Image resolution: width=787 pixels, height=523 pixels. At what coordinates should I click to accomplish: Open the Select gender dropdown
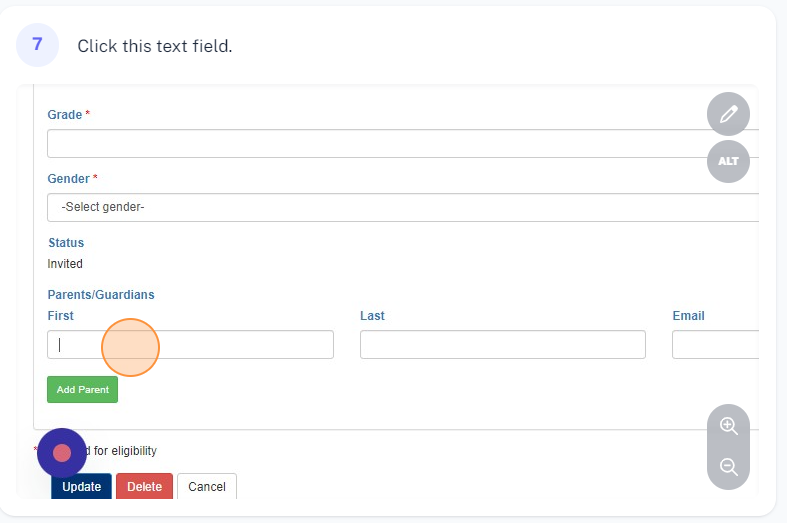pyautogui.click(x=402, y=207)
